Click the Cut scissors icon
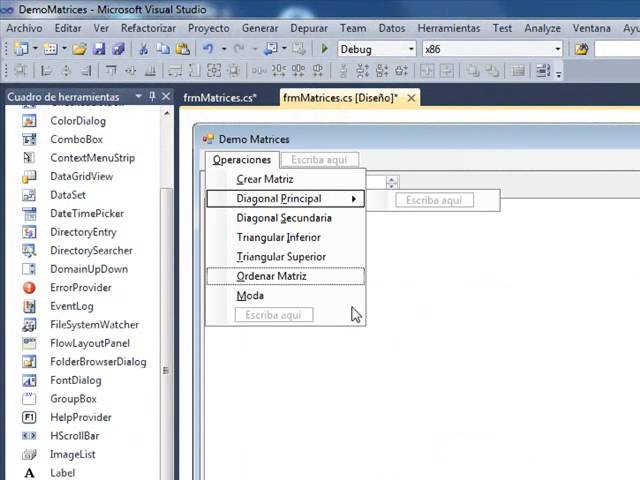 click(143, 49)
